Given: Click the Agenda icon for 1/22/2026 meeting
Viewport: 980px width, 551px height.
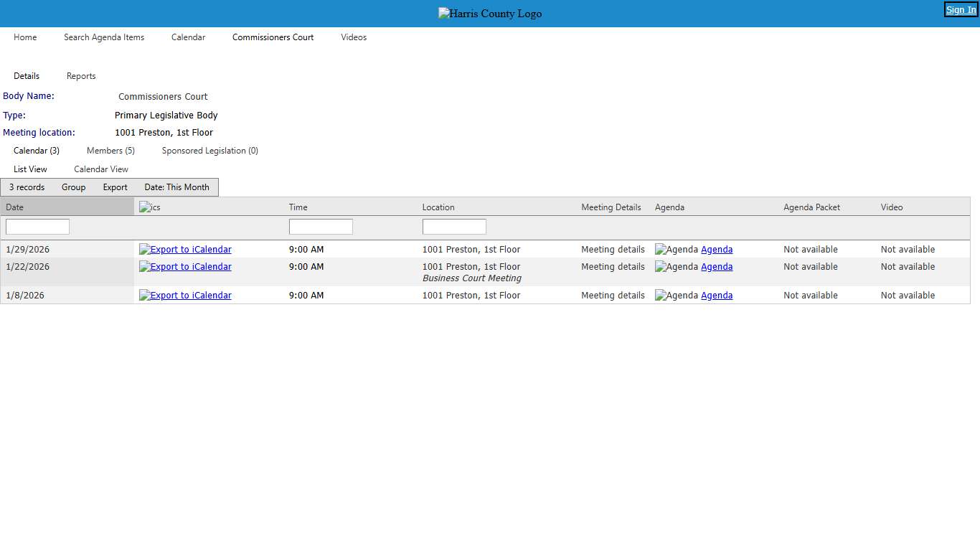Looking at the screenshot, I should coord(676,267).
